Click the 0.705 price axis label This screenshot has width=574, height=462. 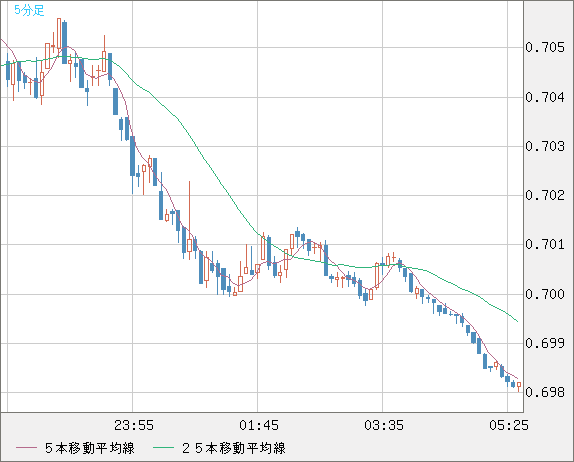point(545,47)
